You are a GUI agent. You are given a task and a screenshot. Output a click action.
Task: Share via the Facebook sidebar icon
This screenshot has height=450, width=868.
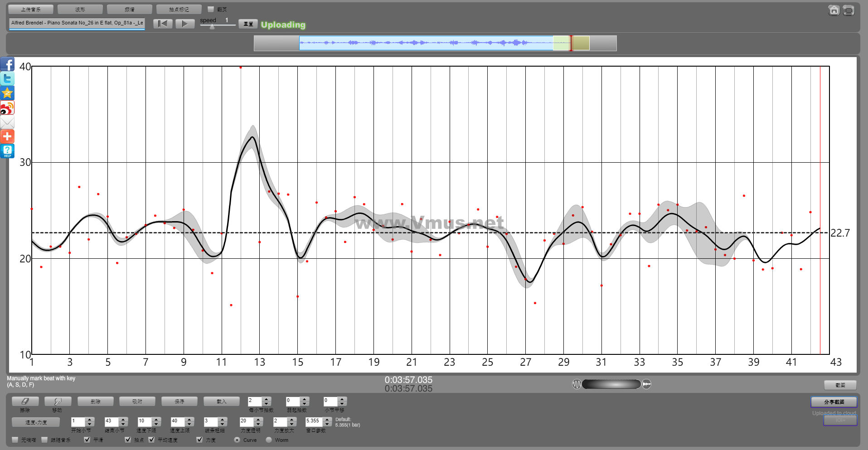click(x=7, y=64)
